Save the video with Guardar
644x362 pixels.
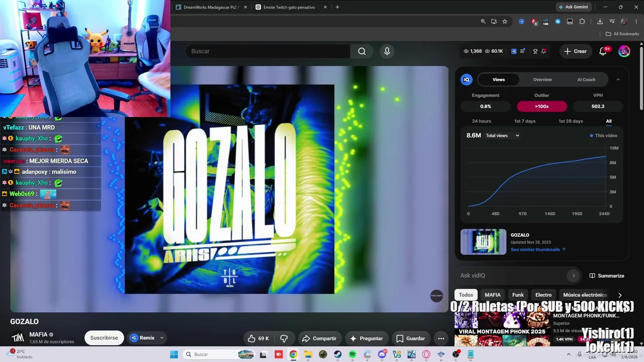pyautogui.click(x=411, y=338)
